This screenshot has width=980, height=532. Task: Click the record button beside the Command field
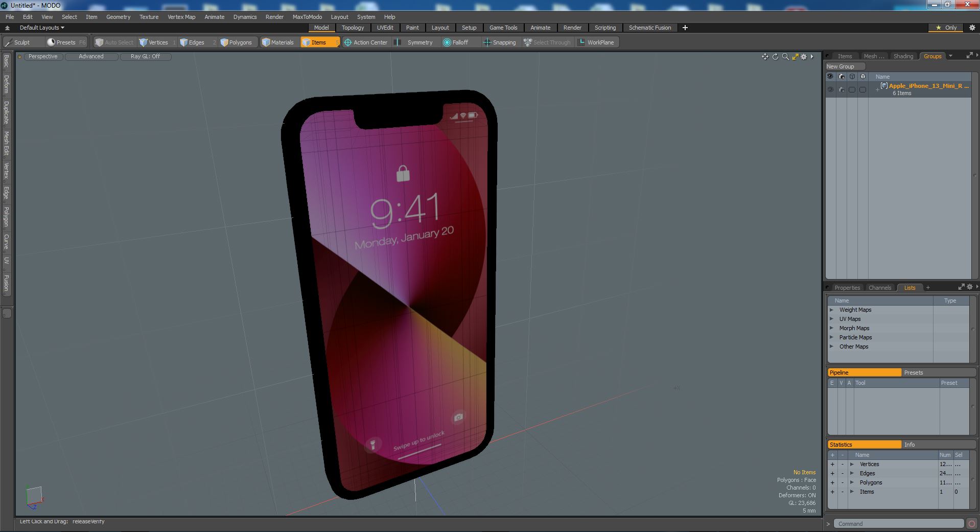point(971,524)
